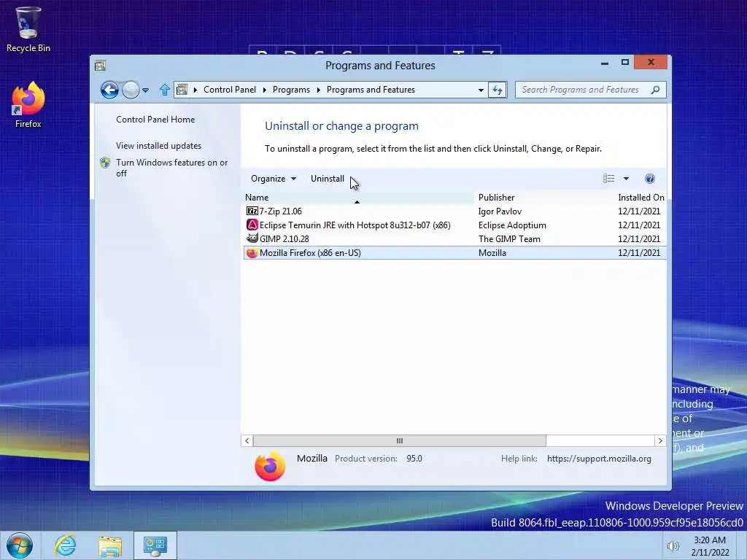Click product version value 95.0
The height and width of the screenshot is (560, 747).
click(x=414, y=459)
